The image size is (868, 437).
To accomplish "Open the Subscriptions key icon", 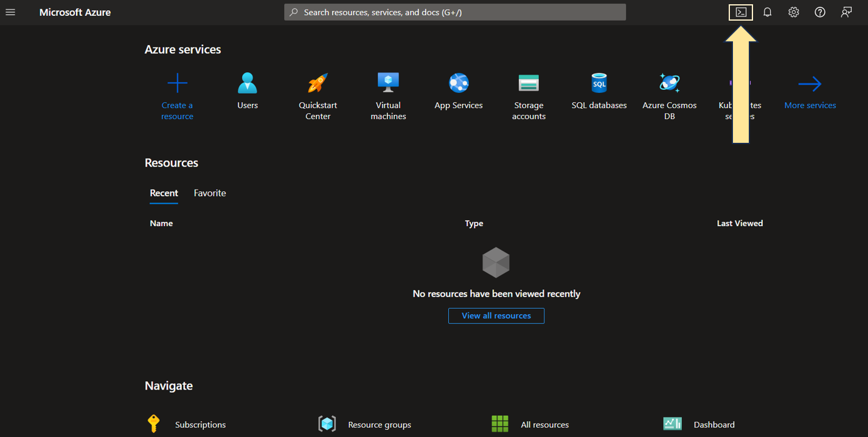I will (x=154, y=424).
